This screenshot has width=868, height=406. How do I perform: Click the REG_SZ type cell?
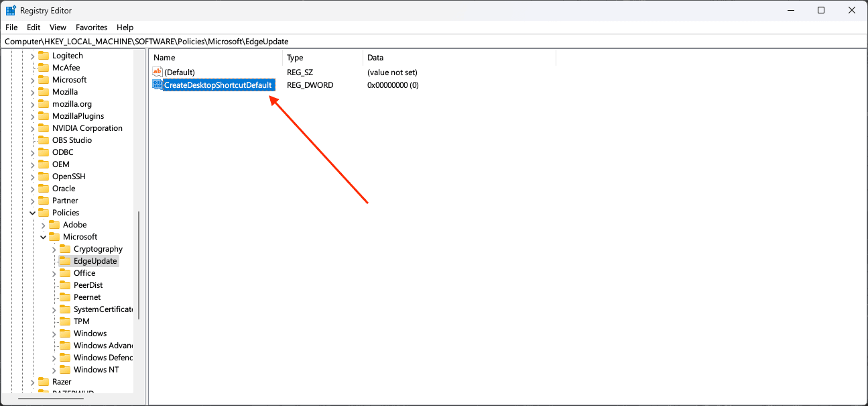tap(300, 72)
